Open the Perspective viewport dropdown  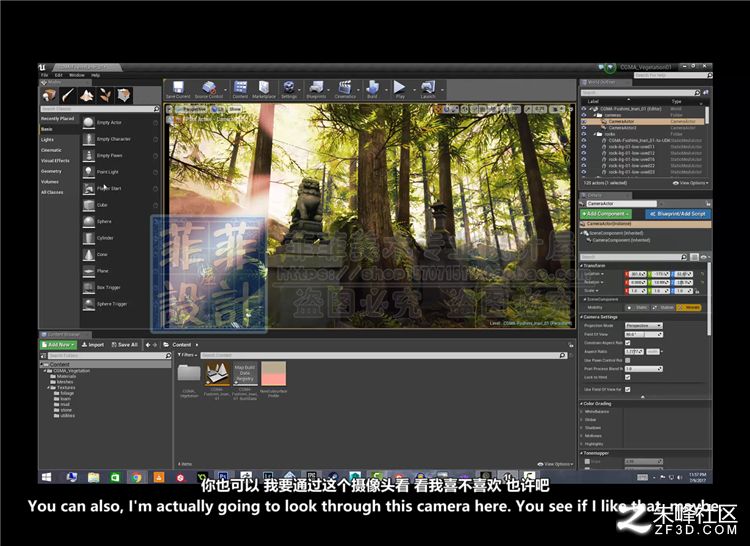(193, 109)
